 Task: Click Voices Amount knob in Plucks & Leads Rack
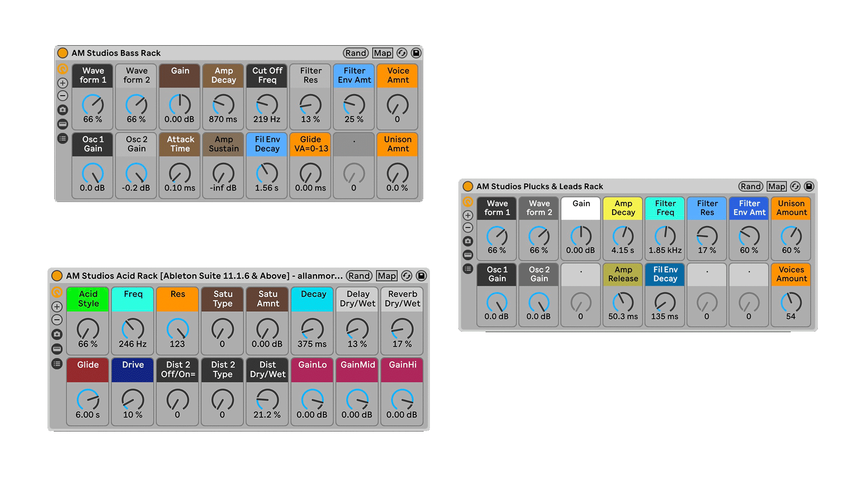coord(792,302)
